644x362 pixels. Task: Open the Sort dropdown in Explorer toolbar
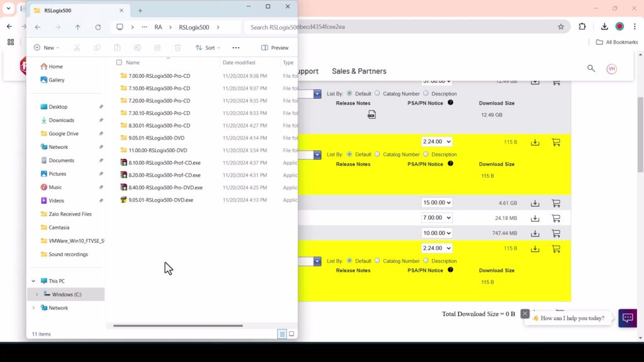click(208, 48)
